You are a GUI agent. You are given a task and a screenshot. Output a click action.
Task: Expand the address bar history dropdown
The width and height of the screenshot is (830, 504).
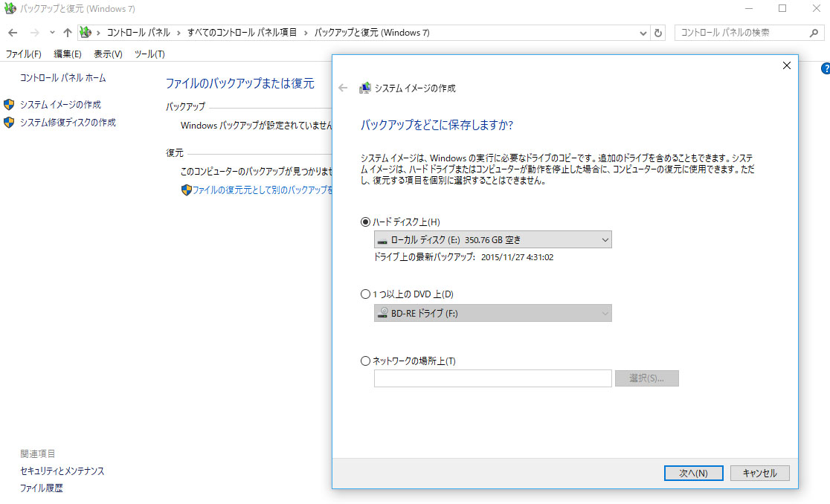click(x=643, y=33)
